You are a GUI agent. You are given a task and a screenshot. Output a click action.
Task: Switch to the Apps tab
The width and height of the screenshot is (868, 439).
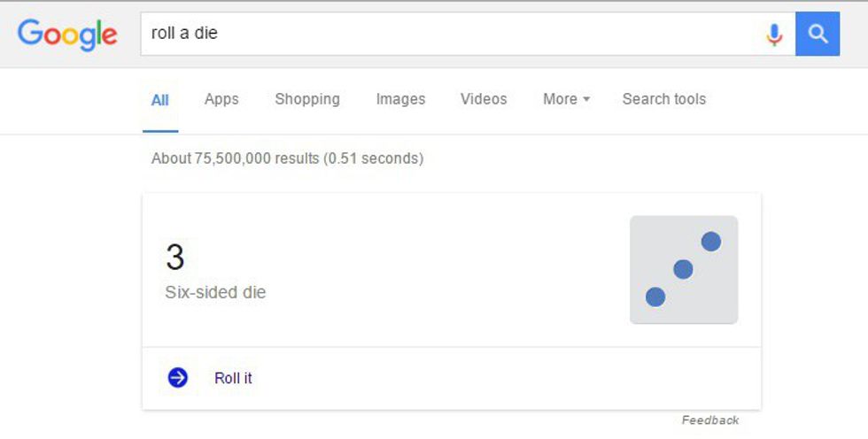pos(221,99)
